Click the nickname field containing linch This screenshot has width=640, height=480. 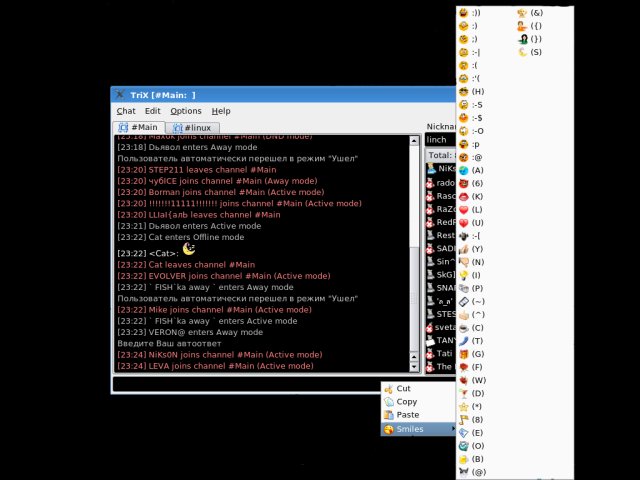click(x=440, y=140)
